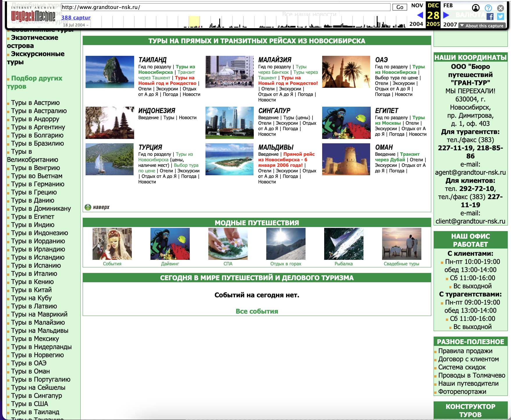The height and width of the screenshot is (420, 511).
Task: Open the 'Отдых в горах' mountain image
Action: tap(286, 244)
